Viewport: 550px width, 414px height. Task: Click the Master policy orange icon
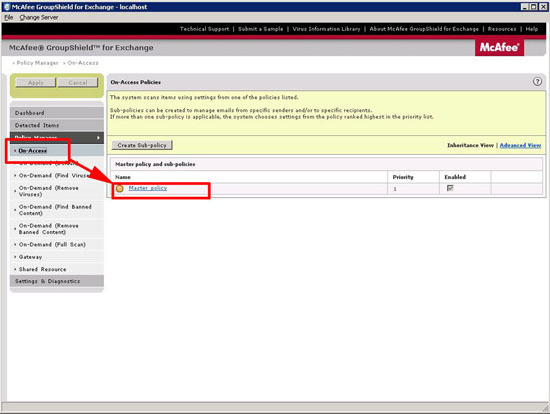coord(120,189)
